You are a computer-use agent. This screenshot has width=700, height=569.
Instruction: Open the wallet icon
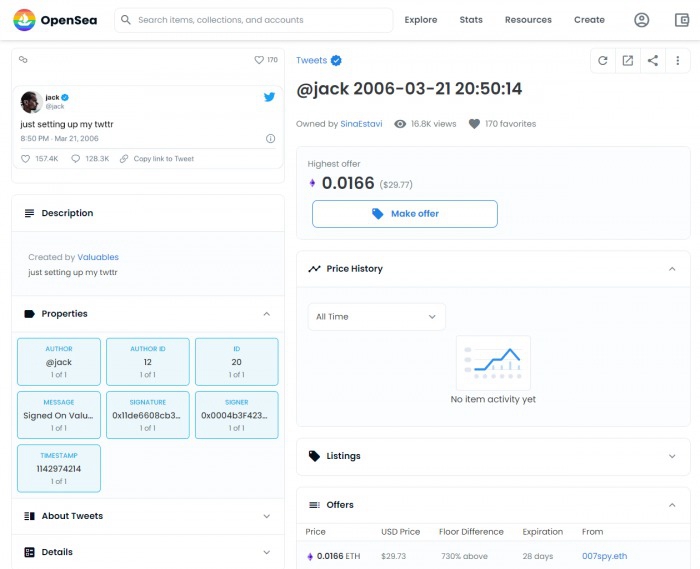(x=682, y=20)
